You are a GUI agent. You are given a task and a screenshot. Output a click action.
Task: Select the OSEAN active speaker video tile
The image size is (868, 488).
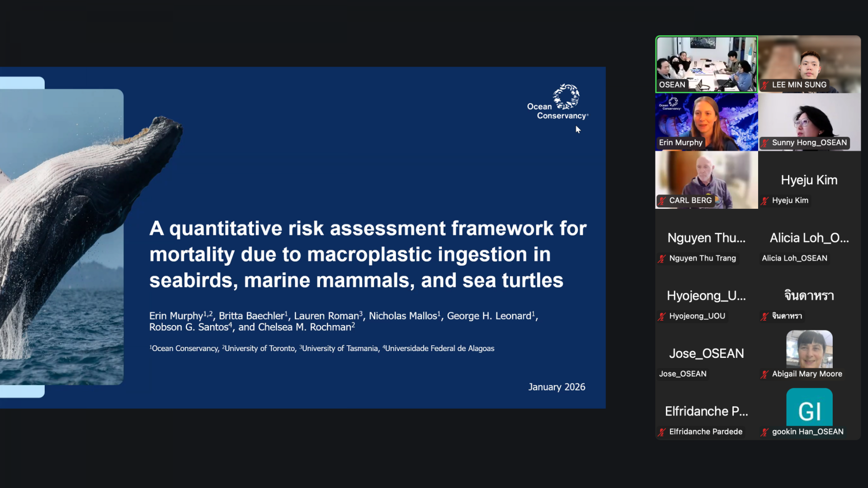pos(706,63)
